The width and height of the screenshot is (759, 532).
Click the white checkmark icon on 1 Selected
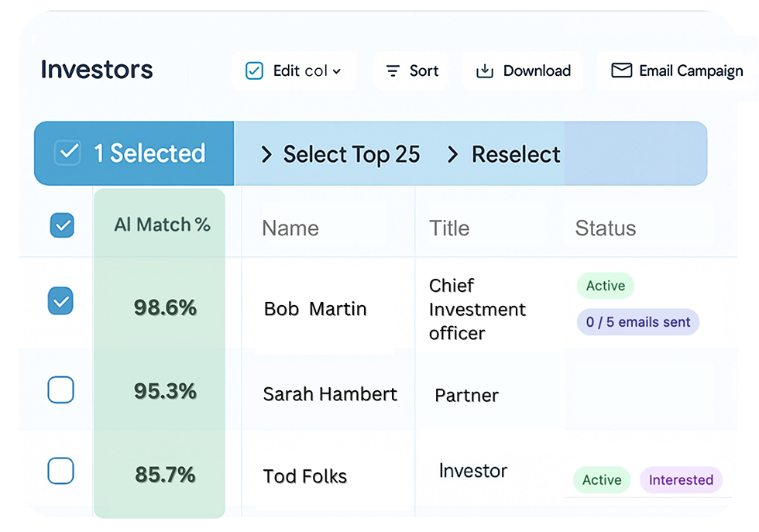pyautogui.click(x=67, y=153)
